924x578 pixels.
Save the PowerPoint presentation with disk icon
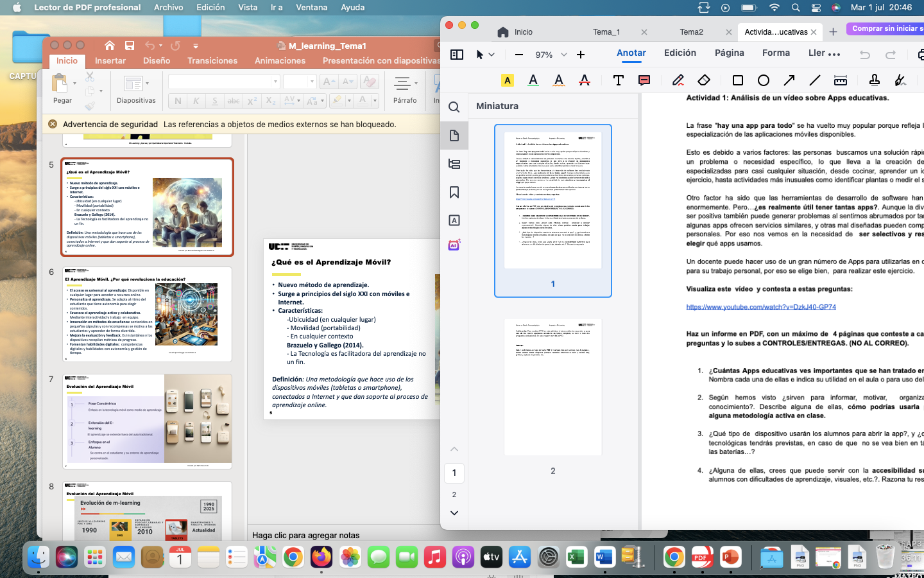click(x=130, y=46)
